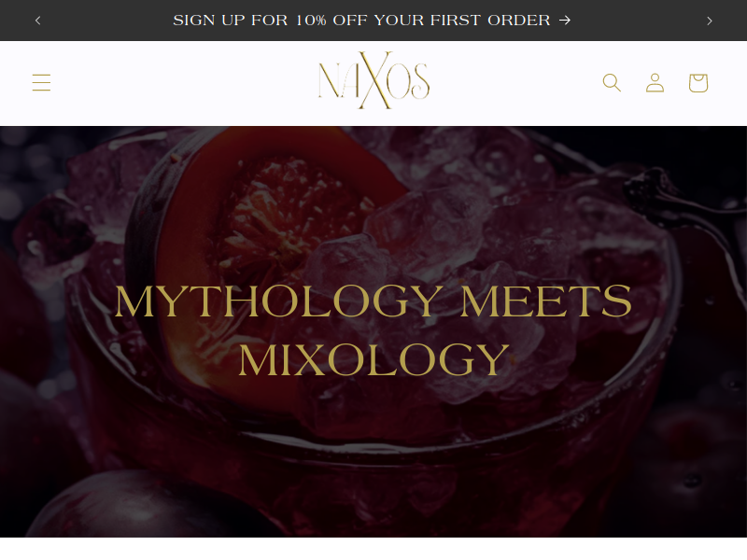Show the next announcement with right chevron

pyautogui.click(x=710, y=21)
